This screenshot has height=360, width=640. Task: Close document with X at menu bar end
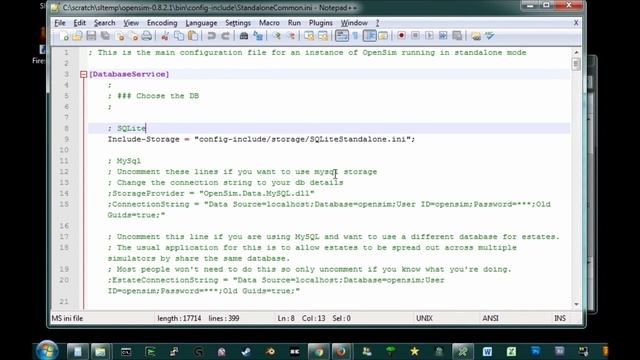pos(576,23)
